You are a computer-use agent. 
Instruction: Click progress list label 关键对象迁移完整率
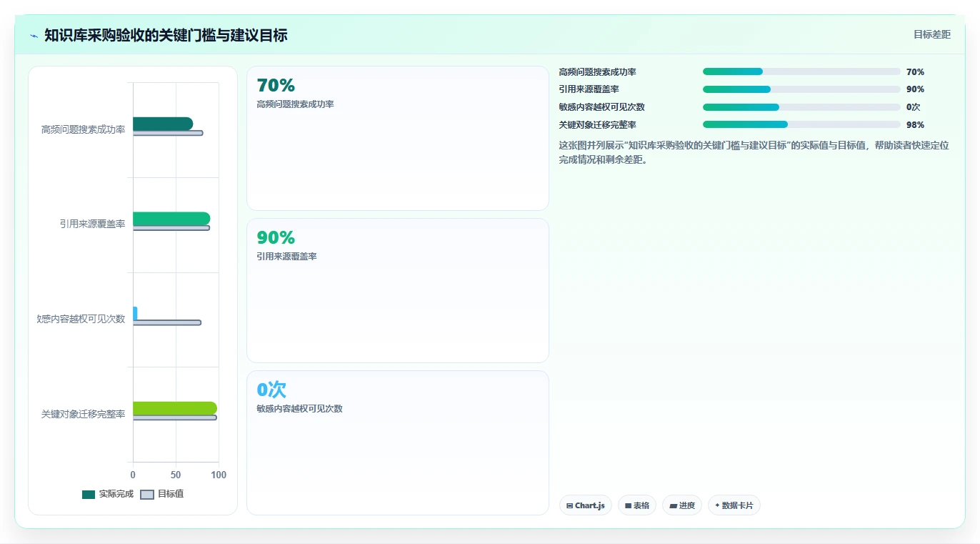(x=597, y=125)
